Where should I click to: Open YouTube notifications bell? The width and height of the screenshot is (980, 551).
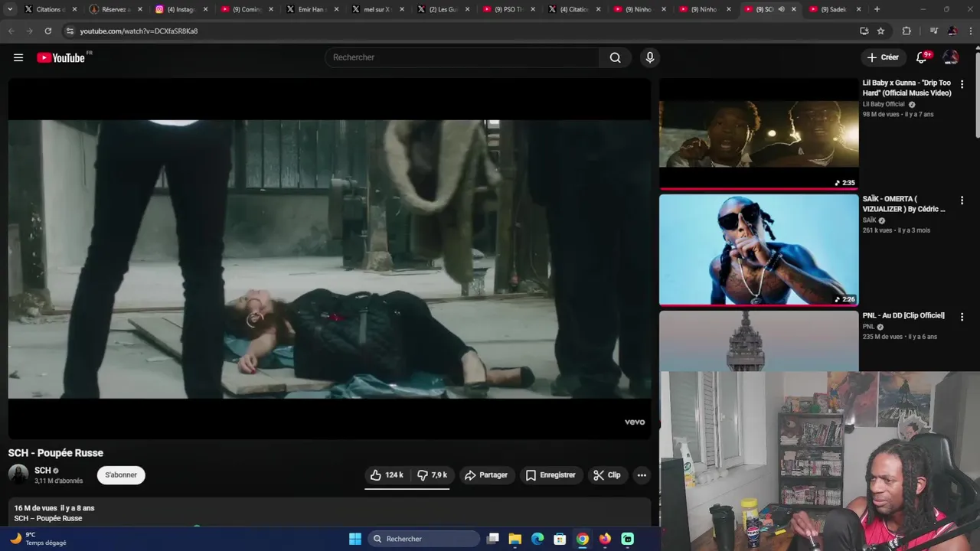tap(922, 57)
